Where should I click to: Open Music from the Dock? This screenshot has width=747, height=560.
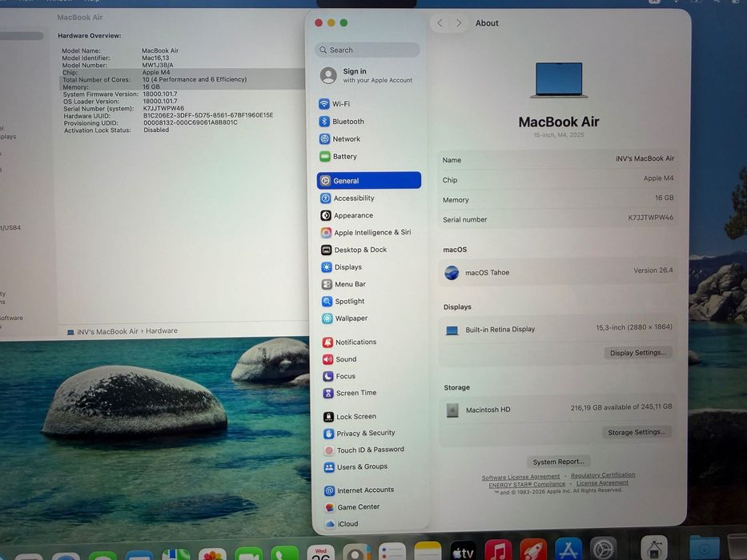coord(498,550)
